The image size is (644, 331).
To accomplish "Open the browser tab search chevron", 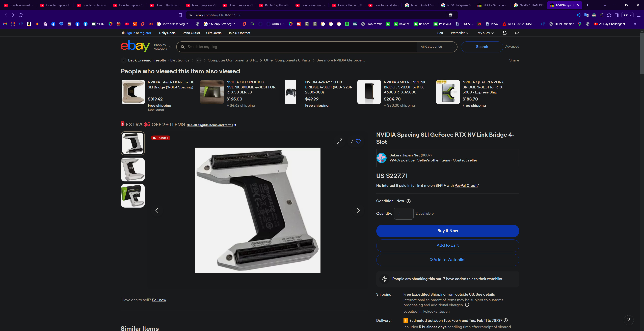I will [605, 5].
